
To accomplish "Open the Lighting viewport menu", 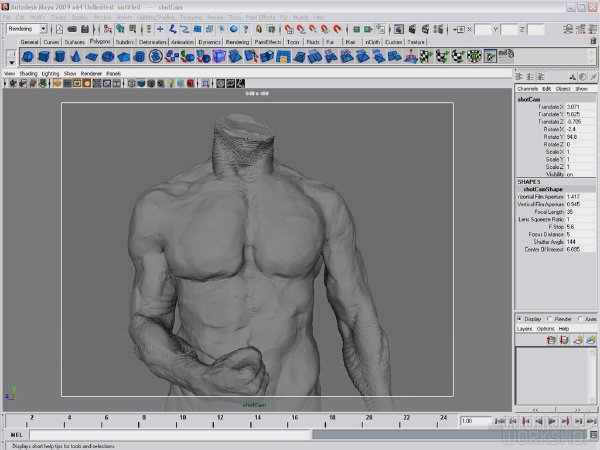I will pos(50,73).
